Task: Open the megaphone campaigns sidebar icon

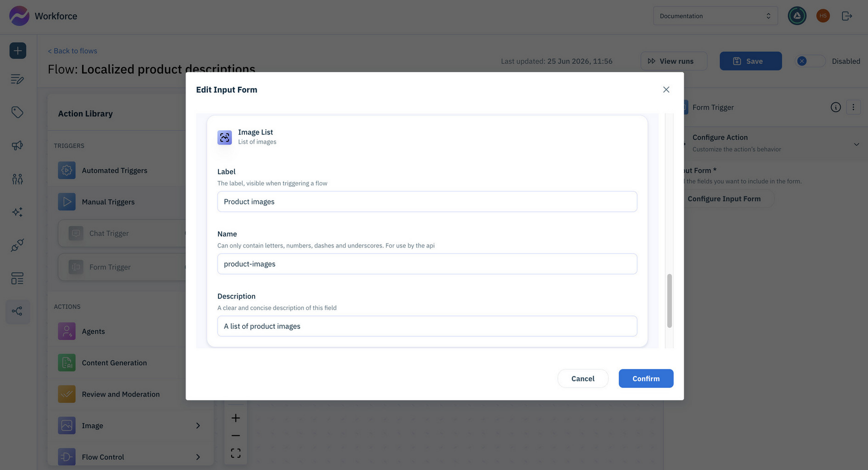Action: [18, 146]
